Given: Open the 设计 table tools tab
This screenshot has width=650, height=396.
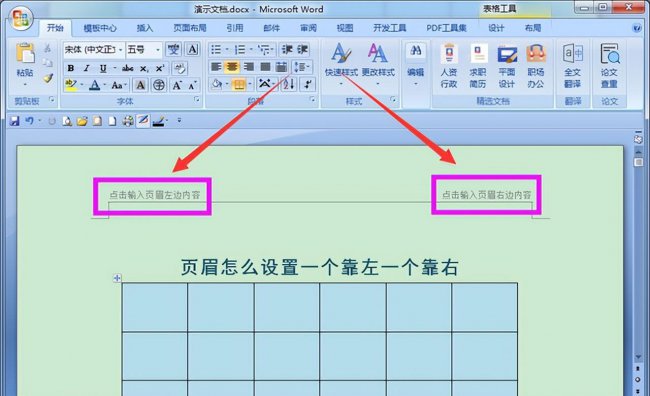Looking at the screenshot, I should 496,28.
